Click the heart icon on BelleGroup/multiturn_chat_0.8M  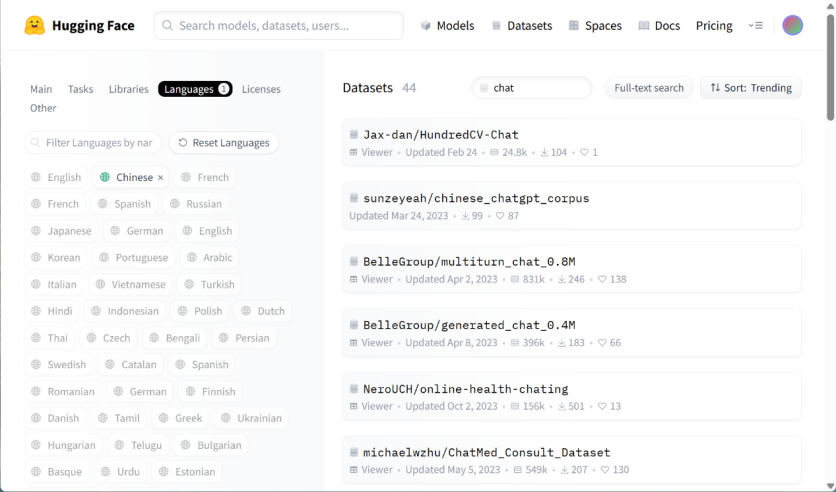602,279
